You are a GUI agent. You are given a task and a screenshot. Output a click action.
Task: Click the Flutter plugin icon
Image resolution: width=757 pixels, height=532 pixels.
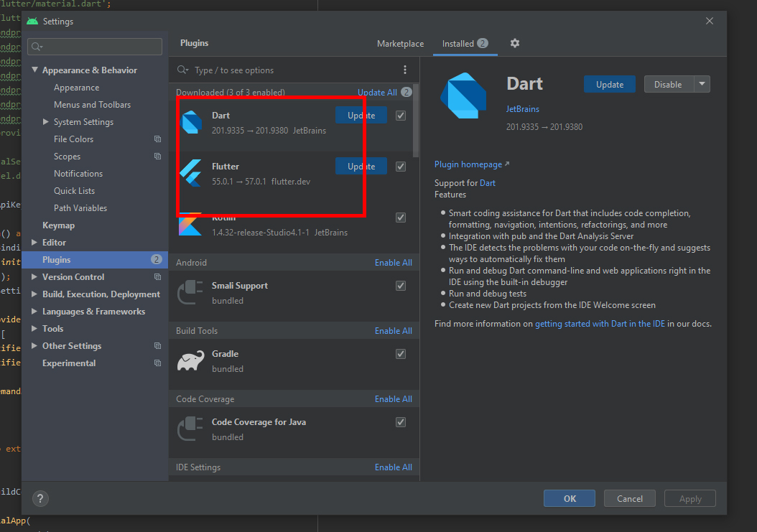[x=191, y=174]
